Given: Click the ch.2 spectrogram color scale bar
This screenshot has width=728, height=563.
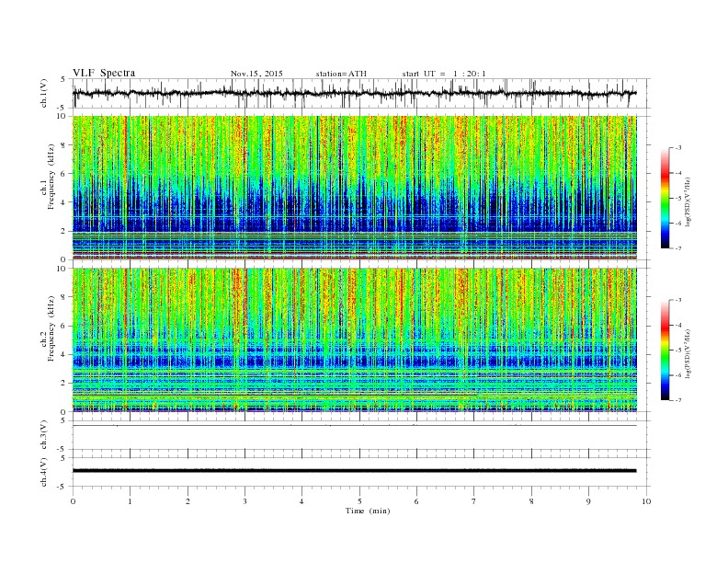Looking at the screenshot, I should pos(665,350).
